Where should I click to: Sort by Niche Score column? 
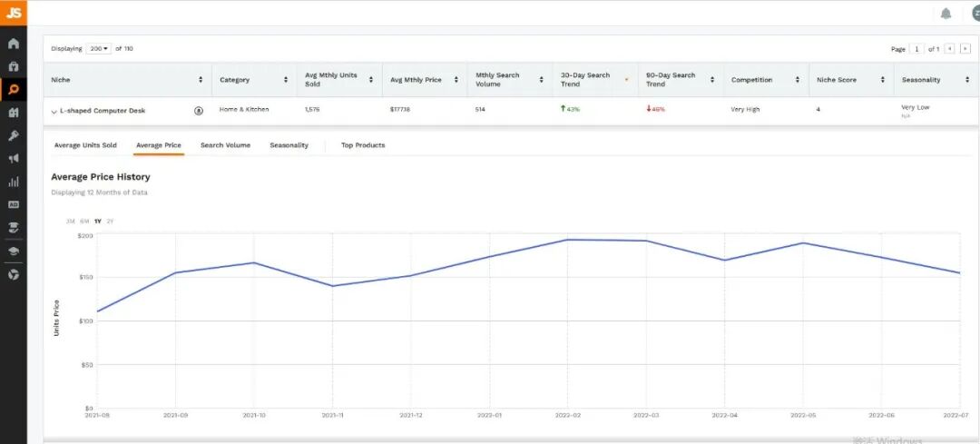[883, 79]
